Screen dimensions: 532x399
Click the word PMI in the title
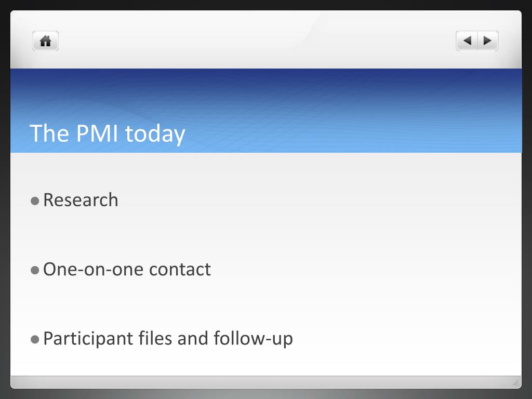coord(97,133)
